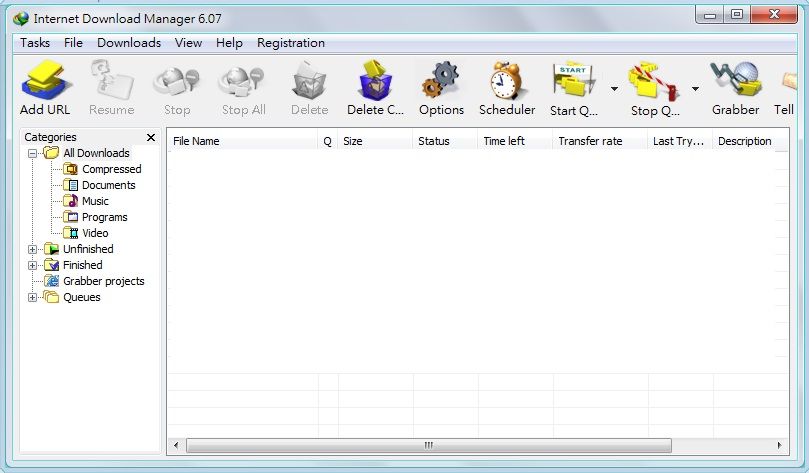Click the Delete Completed toolbar icon
This screenshot has height=473, width=809.
(x=375, y=80)
